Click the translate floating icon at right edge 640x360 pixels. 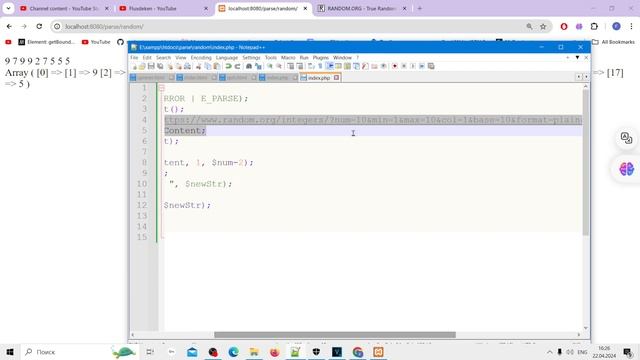(626, 138)
